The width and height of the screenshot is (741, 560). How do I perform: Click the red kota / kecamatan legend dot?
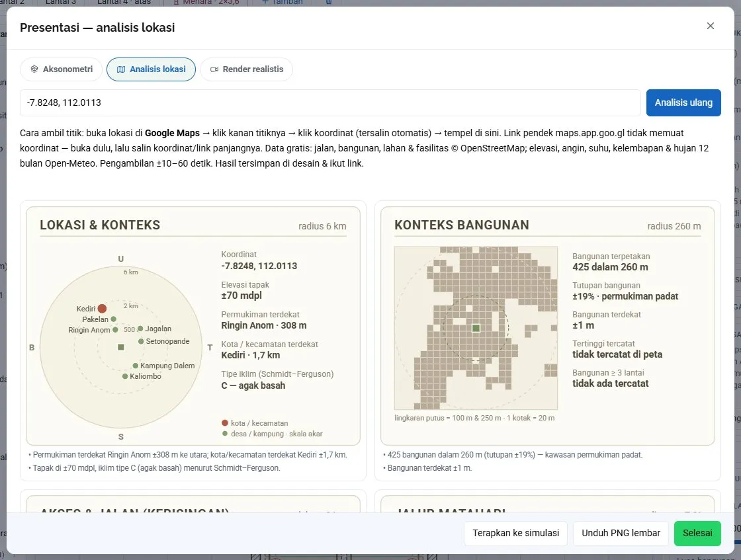(x=225, y=423)
